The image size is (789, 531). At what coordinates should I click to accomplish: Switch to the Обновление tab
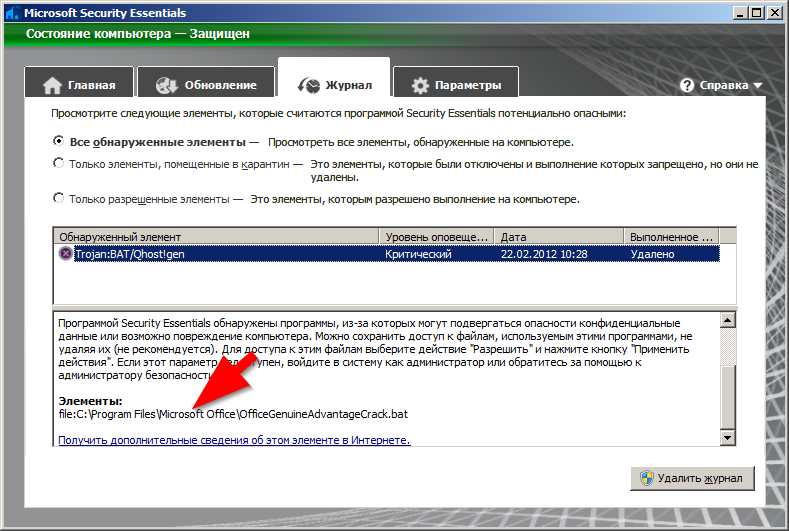point(206,83)
